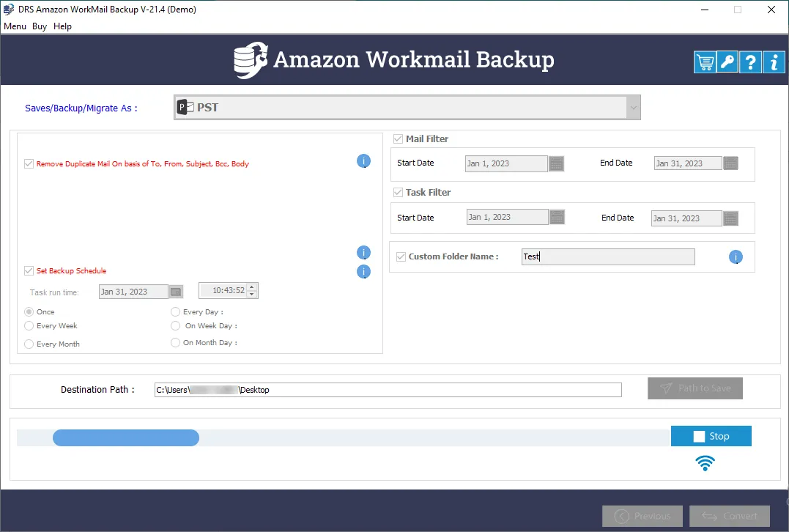The height and width of the screenshot is (532, 789).
Task: Toggle Remove Duplicate Mail checkbox
Action: pyautogui.click(x=29, y=163)
